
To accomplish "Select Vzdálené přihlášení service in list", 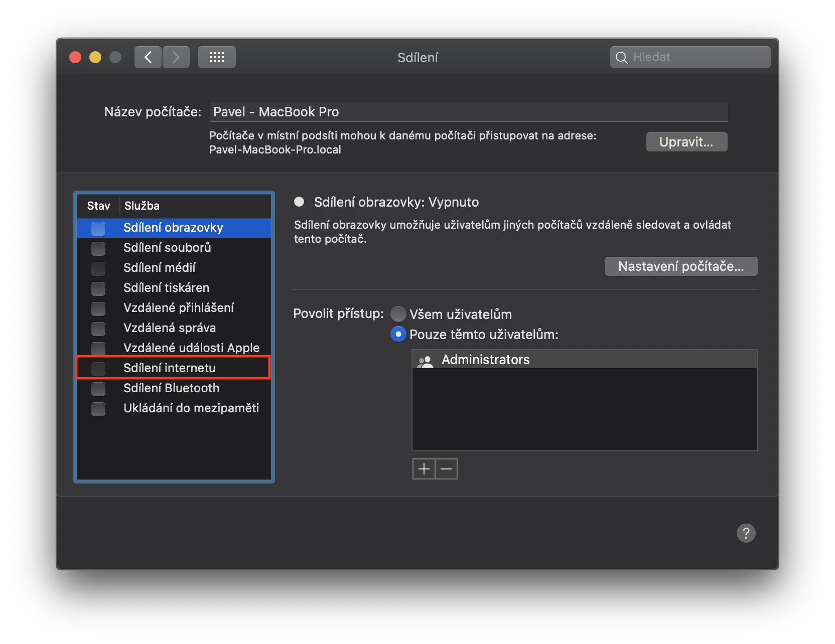I will 178,308.
